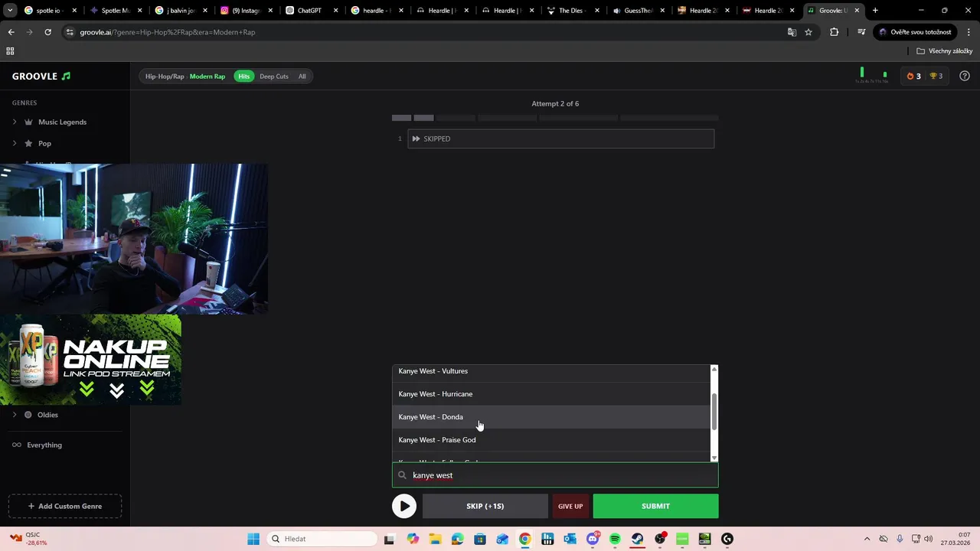
Task: Select the Hits filter pill
Action: (243, 77)
